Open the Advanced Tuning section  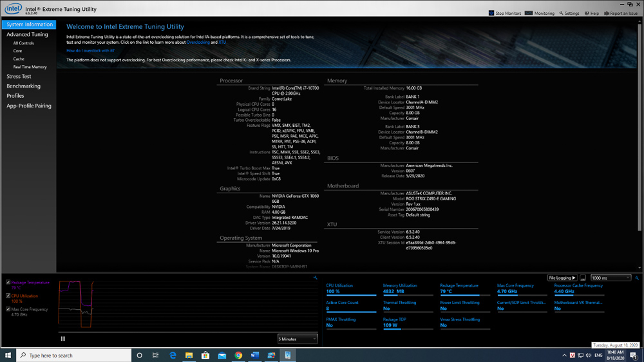[x=27, y=35]
